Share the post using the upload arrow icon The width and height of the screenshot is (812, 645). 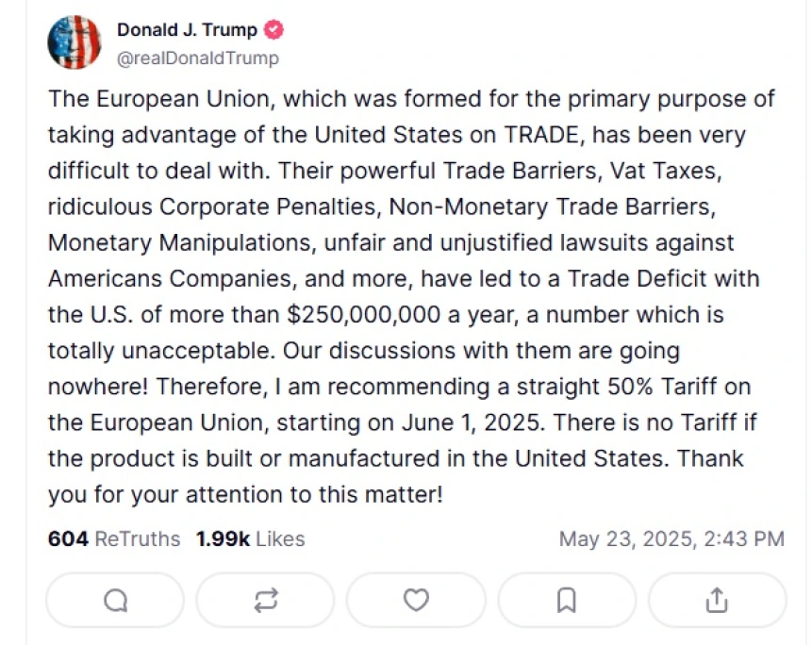coord(718,601)
